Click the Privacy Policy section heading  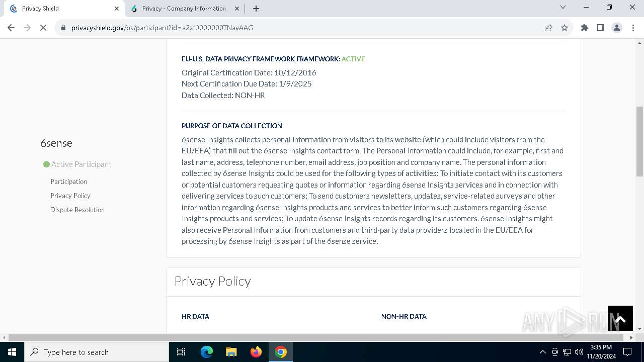tap(212, 281)
